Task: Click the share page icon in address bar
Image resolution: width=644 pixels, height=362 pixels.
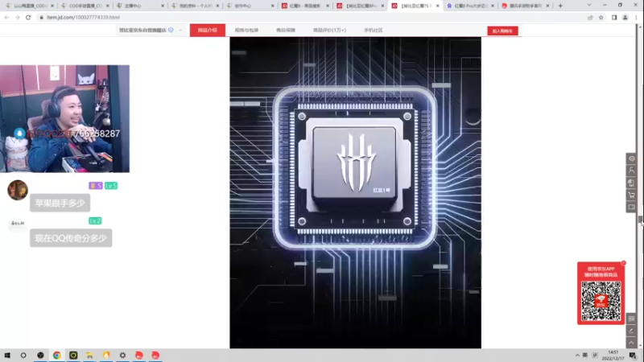Action: pyautogui.click(x=590, y=17)
